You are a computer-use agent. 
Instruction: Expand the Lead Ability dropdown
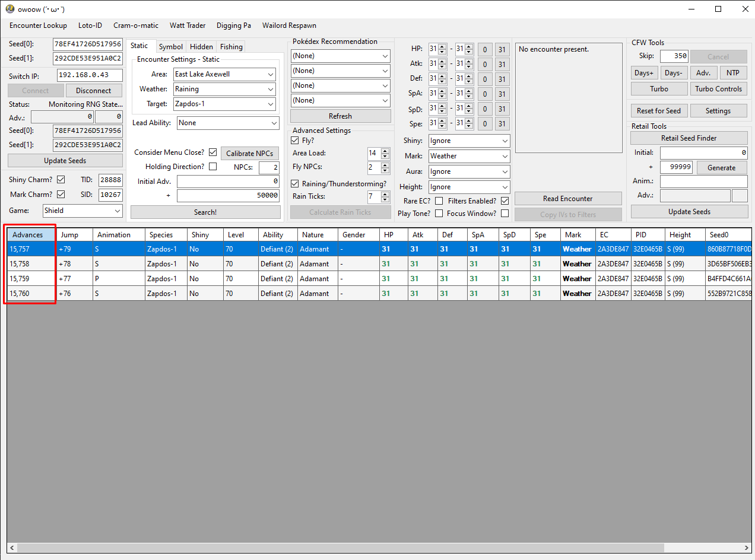coord(228,123)
